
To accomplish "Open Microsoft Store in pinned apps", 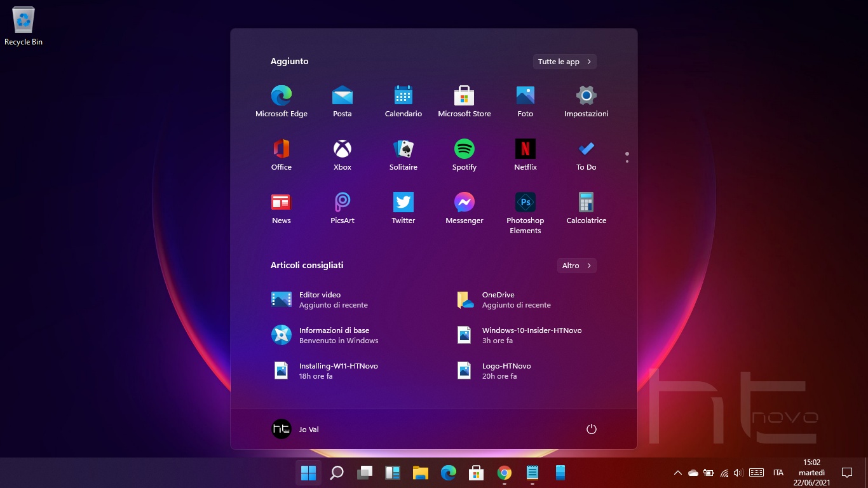I will click(465, 102).
